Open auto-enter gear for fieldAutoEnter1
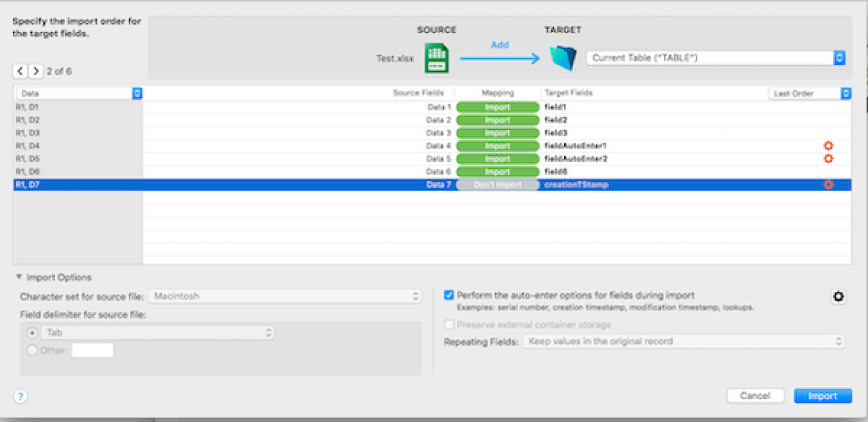The height and width of the screenshot is (422, 868). [828, 146]
